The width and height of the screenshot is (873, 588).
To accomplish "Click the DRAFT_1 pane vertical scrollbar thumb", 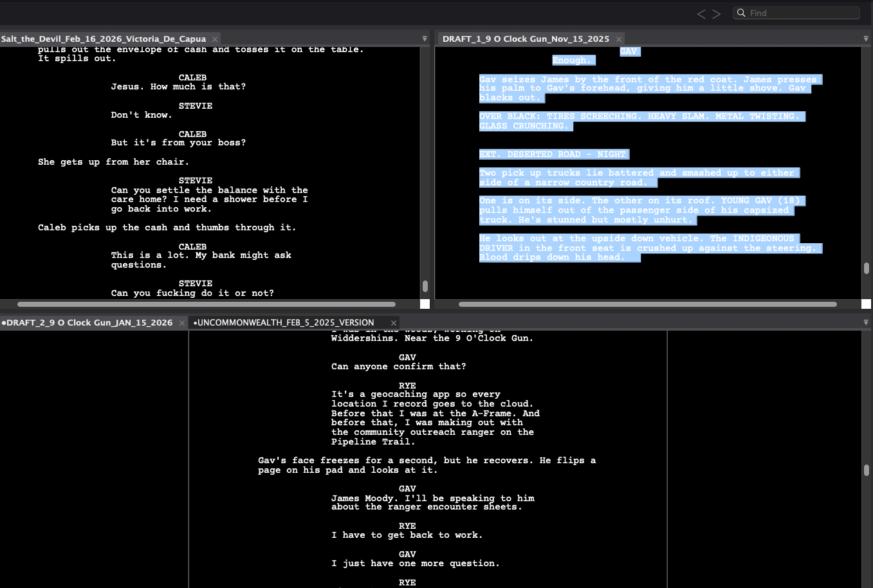I will tap(867, 268).
